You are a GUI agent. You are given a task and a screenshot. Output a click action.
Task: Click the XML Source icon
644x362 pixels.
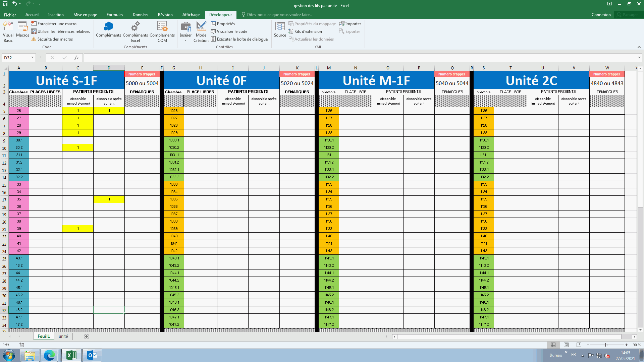[x=280, y=29]
